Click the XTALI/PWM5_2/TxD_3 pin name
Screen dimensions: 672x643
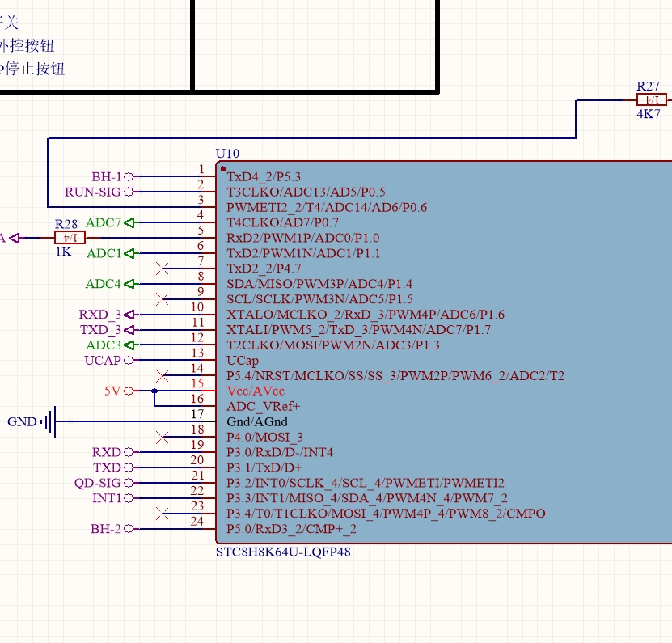359,330
